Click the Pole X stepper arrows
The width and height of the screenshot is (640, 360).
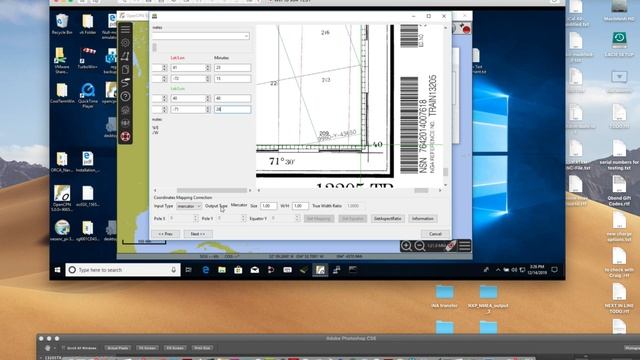tap(196, 218)
